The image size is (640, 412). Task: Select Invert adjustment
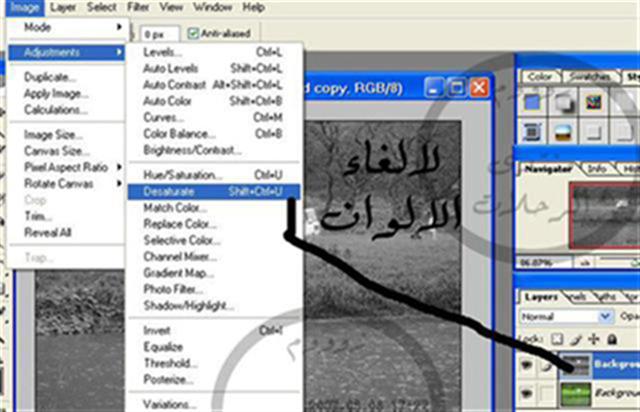click(214, 330)
